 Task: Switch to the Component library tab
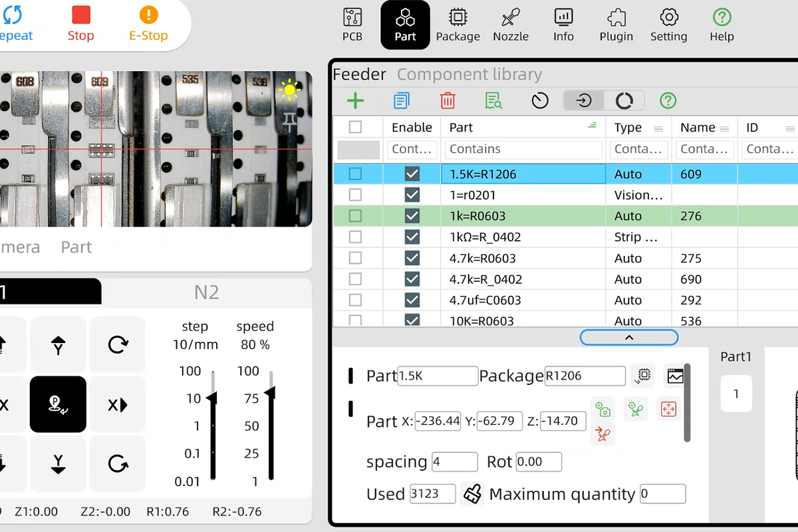click(x=469, y=74)
